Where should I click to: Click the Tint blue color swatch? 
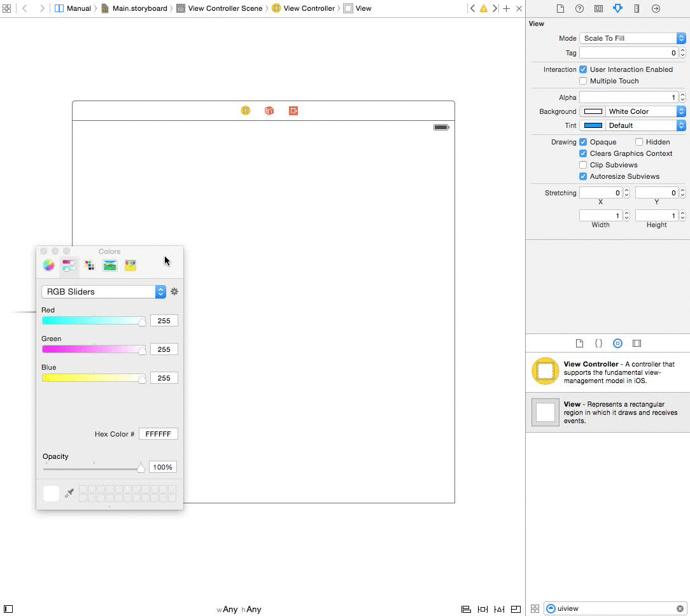(x=593, y=125)
